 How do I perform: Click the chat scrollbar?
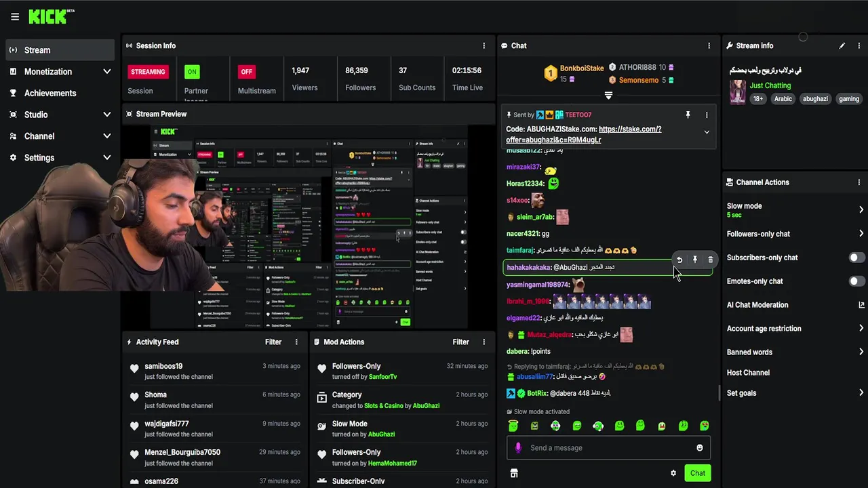pyautogui.click(x=719, y=393)
